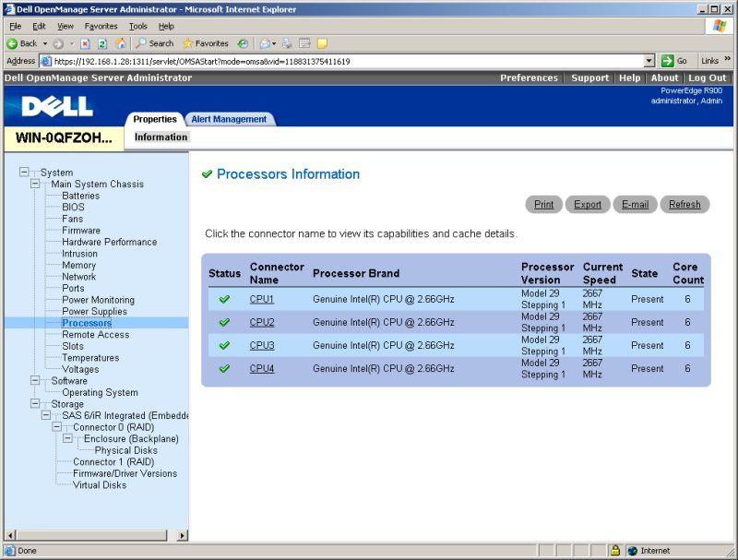Click Log Out
This screenshot has width=738, height=560.
[x=707, y=78]
